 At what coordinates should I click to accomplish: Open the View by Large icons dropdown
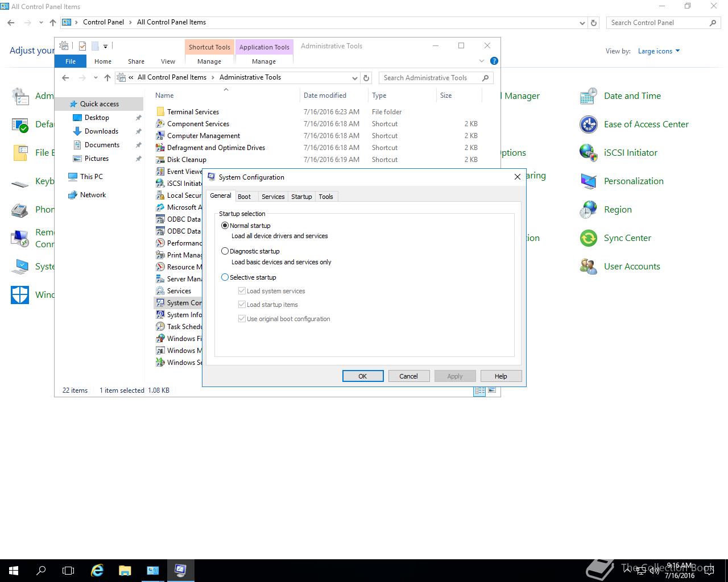coord(657,51)
